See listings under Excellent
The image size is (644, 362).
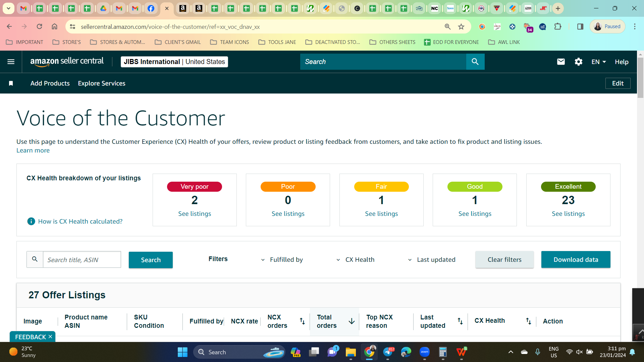click(568, 214)
